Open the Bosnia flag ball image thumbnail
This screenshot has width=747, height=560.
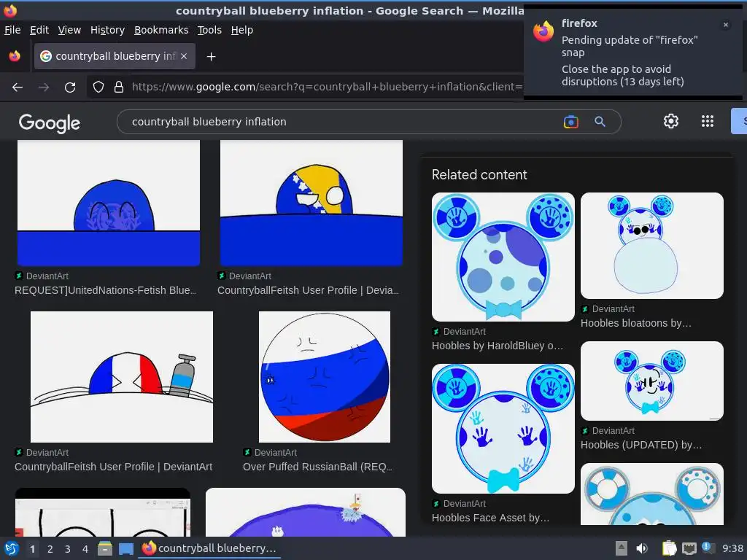(x=311, y=203)
